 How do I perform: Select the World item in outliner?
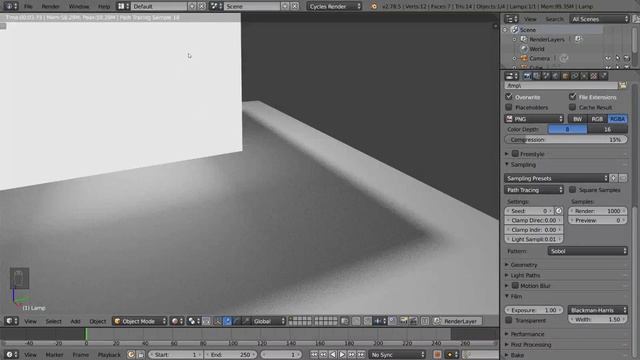(x=537, y=49)
